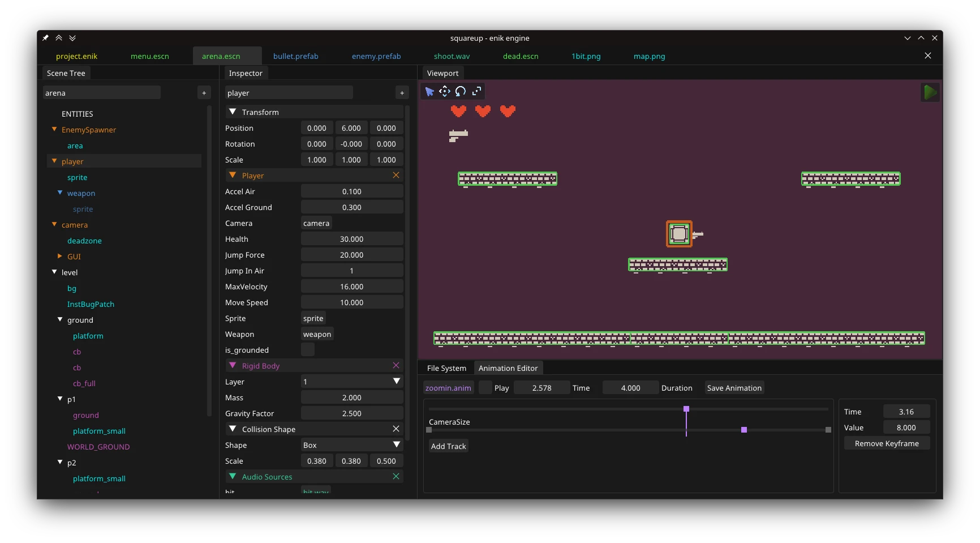
Task: Expand the GUI node in scene tree
Action: tap(60, 256)
